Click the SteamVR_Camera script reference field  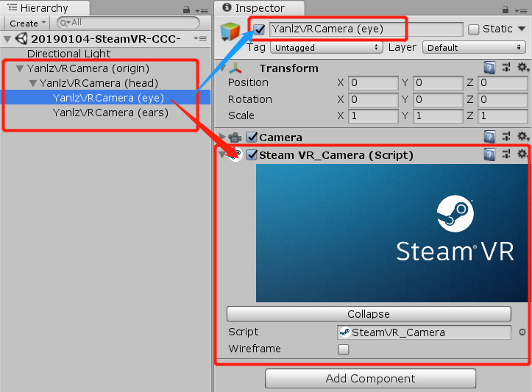pos(424,332)
